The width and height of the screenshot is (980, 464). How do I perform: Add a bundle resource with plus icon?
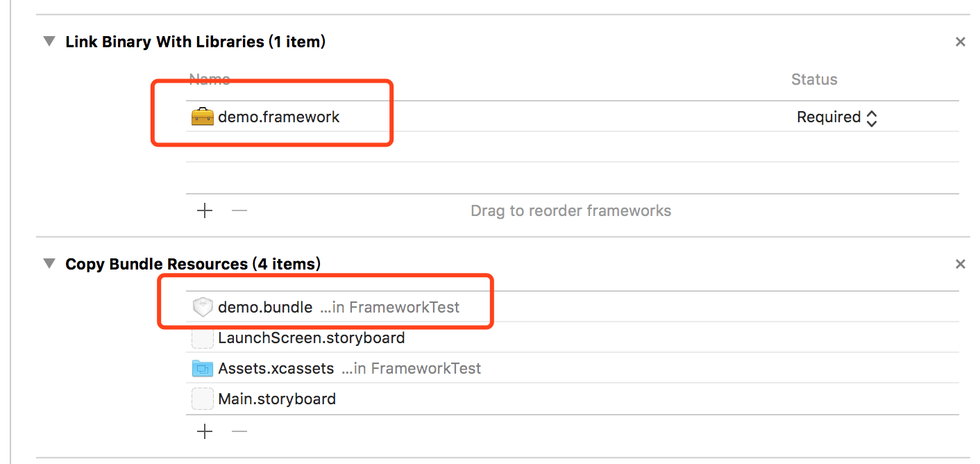[x=205, y=431]
